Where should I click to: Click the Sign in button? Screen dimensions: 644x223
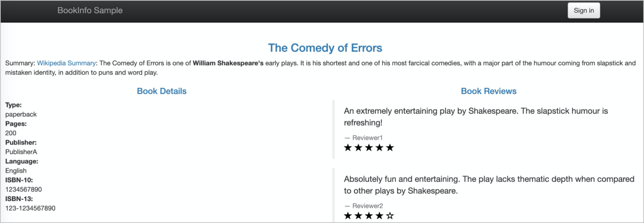[584, 11]
